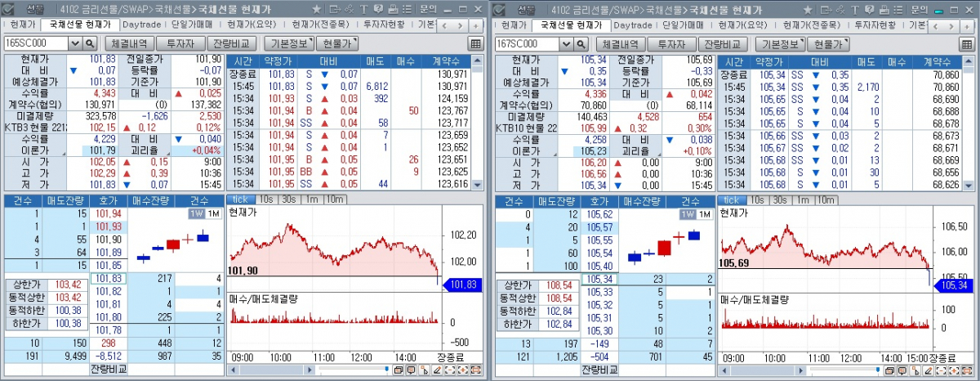Open font size (T) option in left window
980x381 pixels.
(364, 9)
